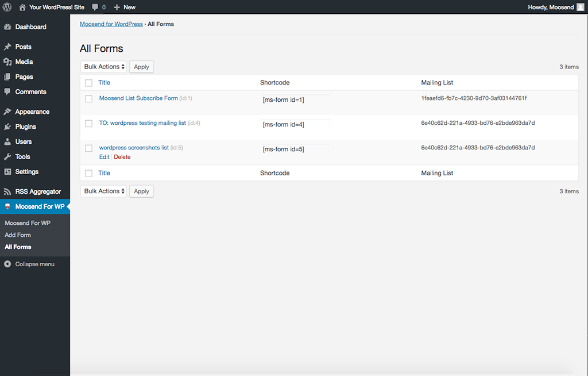Screen dimensions: 588x376
Task: Toggle the select-all checkbox in table header
Action: [x=88, y=83]
